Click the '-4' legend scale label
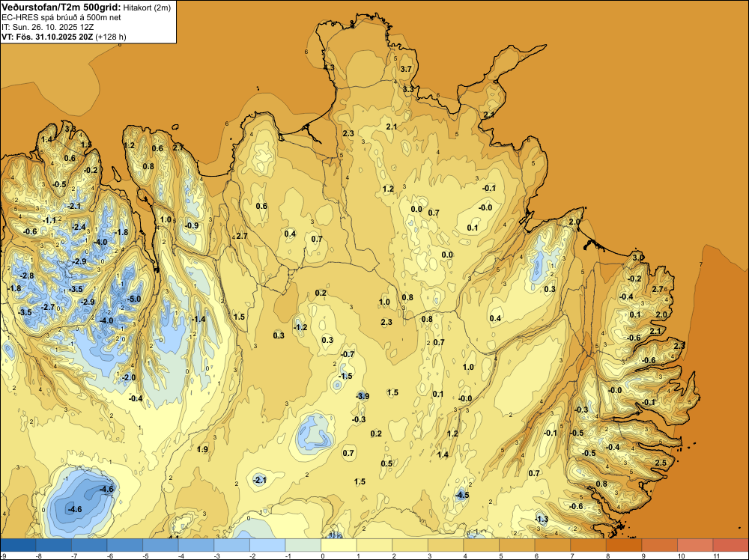Viewport: 749px width, 560px height. pyautogui.click(x=181, y=556)
